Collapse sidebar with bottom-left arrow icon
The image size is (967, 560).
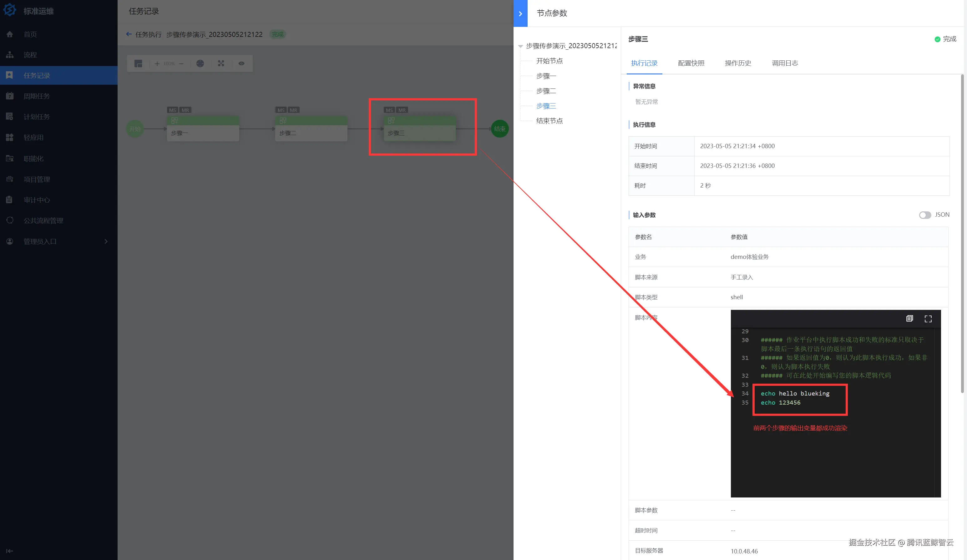click(10, 551)
